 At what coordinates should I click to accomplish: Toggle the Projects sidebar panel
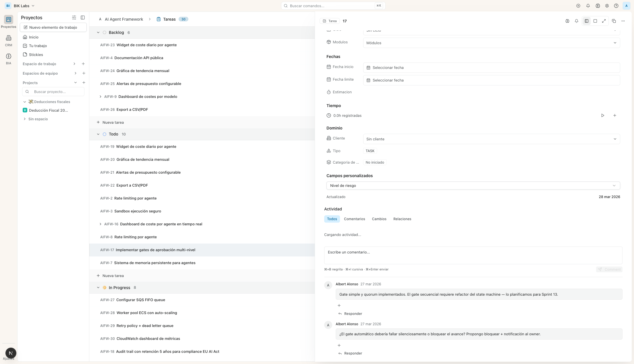(x=83, y=18)
